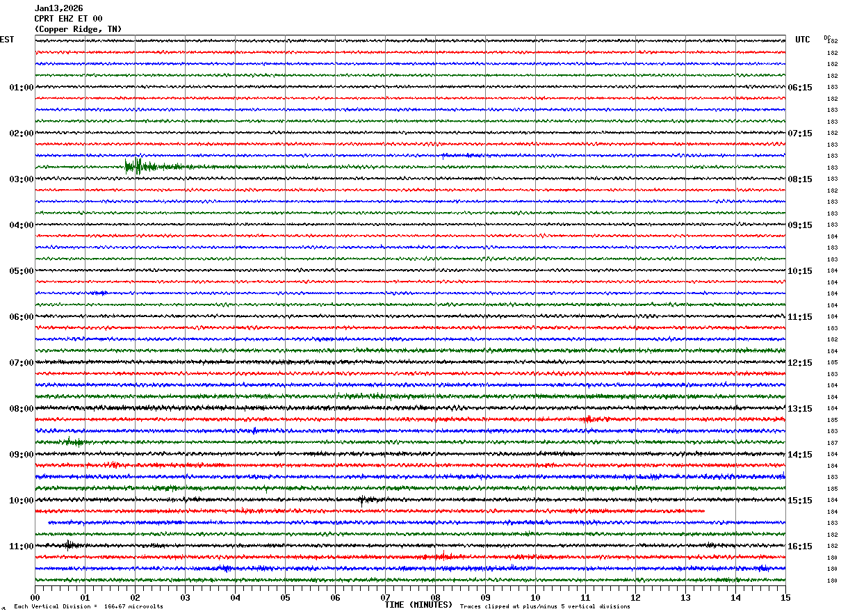Select the 11:00 EST time label
This screenshot has width=841, height=616.
(22, 546)
